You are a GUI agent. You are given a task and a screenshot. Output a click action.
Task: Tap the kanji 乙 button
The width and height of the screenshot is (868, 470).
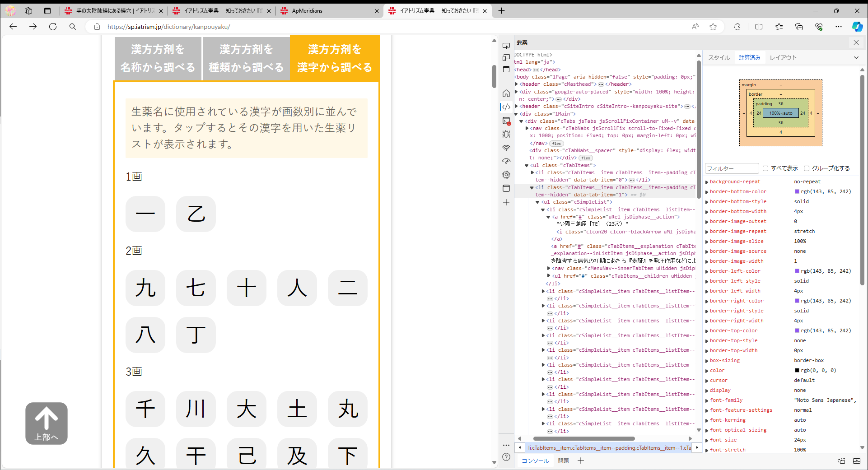coord(196,214)
